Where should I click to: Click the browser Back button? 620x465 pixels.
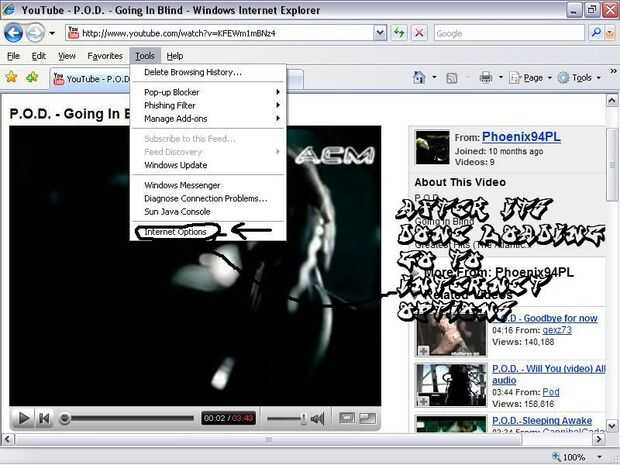13,33
